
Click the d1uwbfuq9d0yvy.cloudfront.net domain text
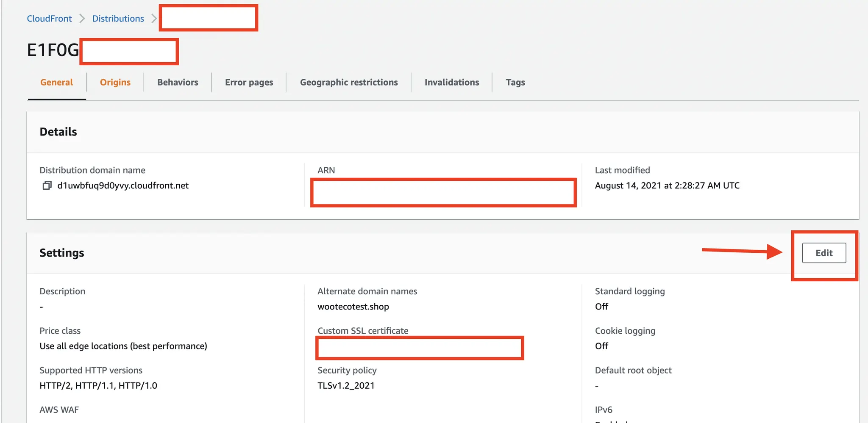coord(123,185)
